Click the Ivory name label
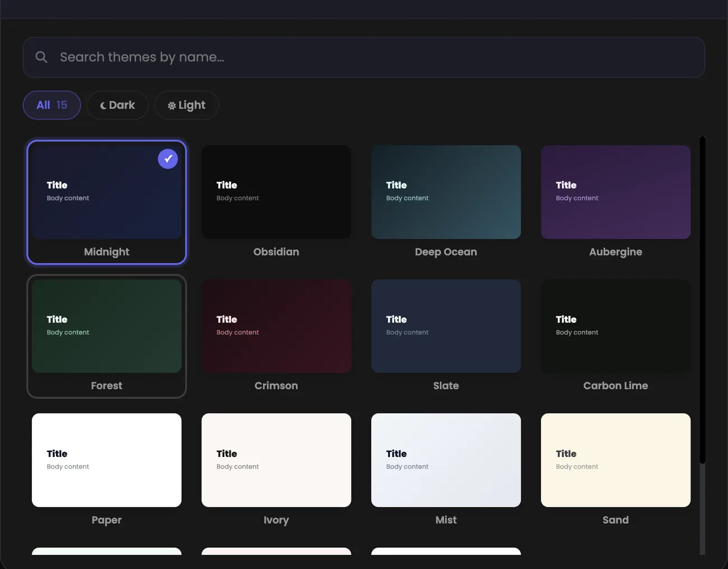728x569 pixels. coord(276,520)
